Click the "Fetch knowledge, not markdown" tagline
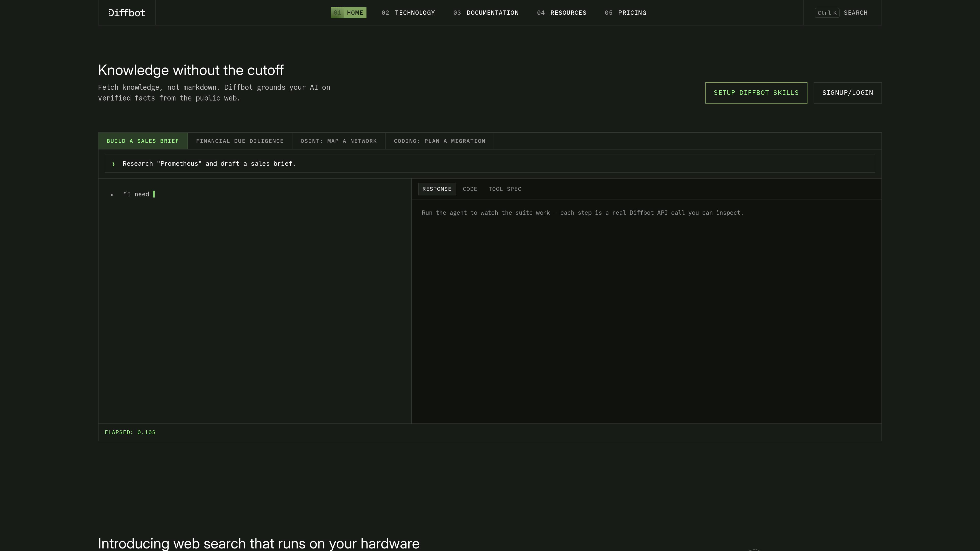Viewport: 980px width, 551px height. (214, 93)
